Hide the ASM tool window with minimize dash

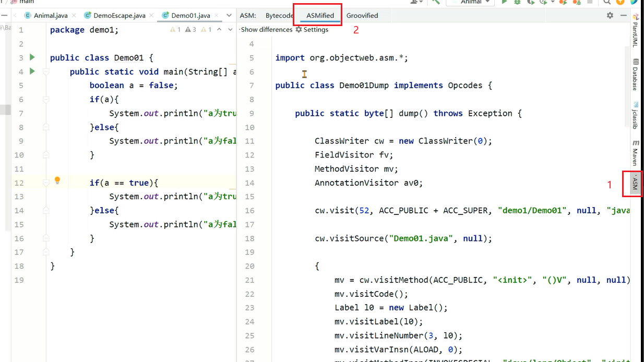tap(623, 16)
